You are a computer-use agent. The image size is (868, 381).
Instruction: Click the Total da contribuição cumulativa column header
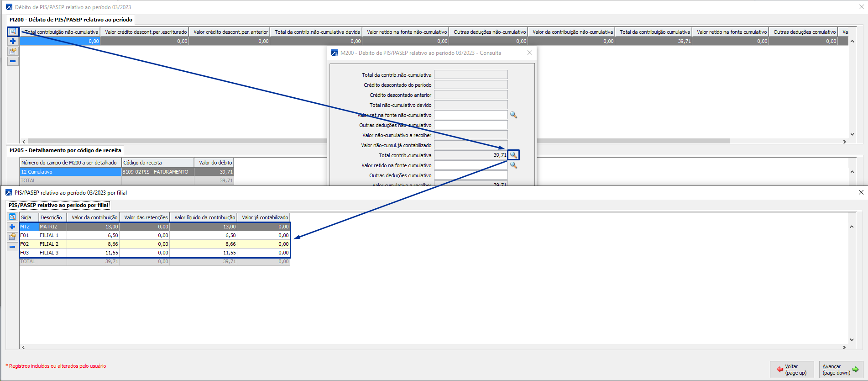pos(654,32)
